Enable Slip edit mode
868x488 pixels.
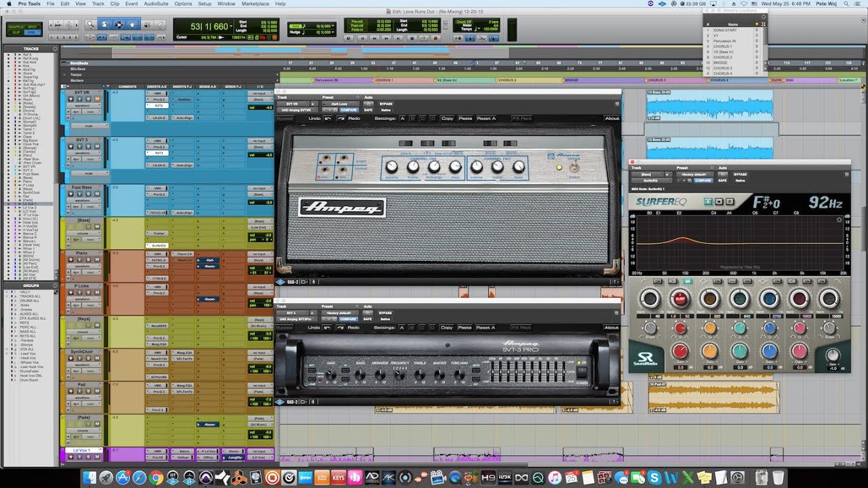pos(15,32)
